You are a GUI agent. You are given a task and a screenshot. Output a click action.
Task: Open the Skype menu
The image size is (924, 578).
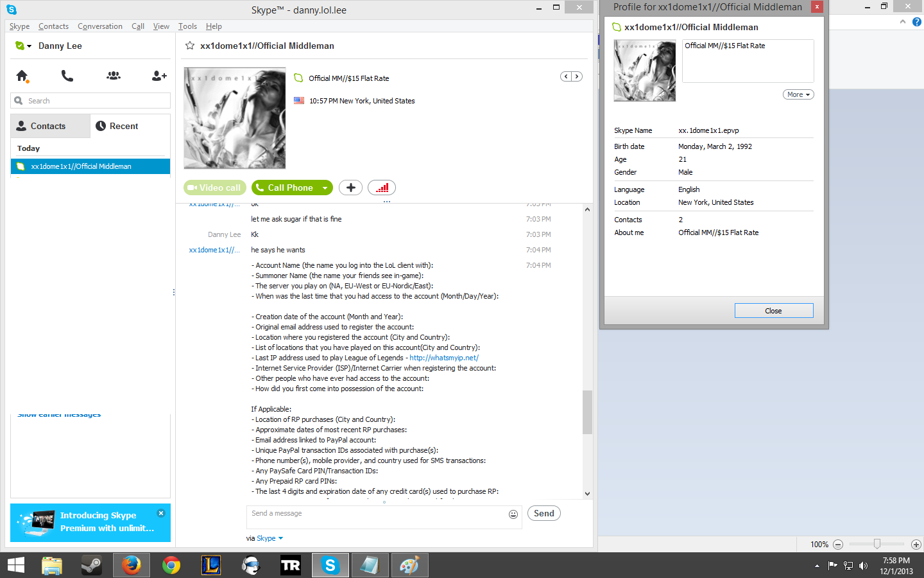click(19, 26)
